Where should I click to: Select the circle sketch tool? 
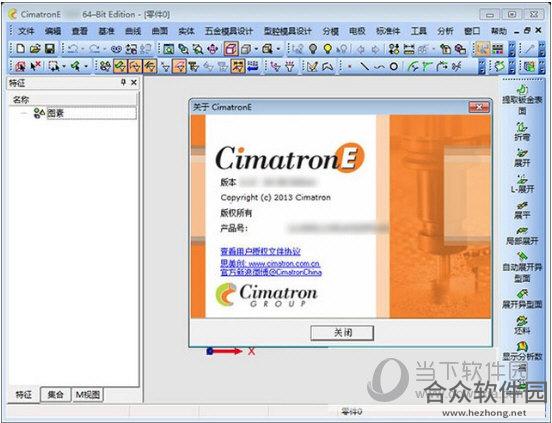(x=394, y=66)
